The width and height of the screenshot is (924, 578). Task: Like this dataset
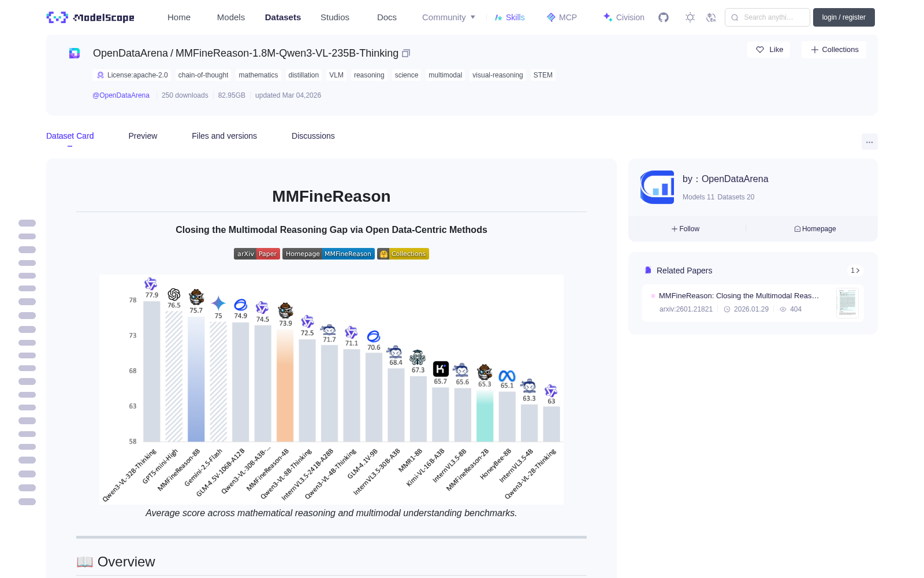coord(769,50)
